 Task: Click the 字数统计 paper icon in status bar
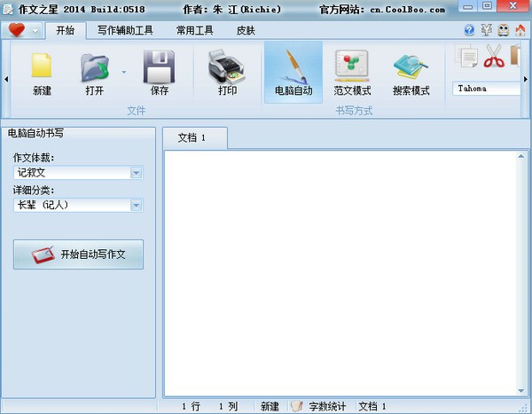coord(296,406)
